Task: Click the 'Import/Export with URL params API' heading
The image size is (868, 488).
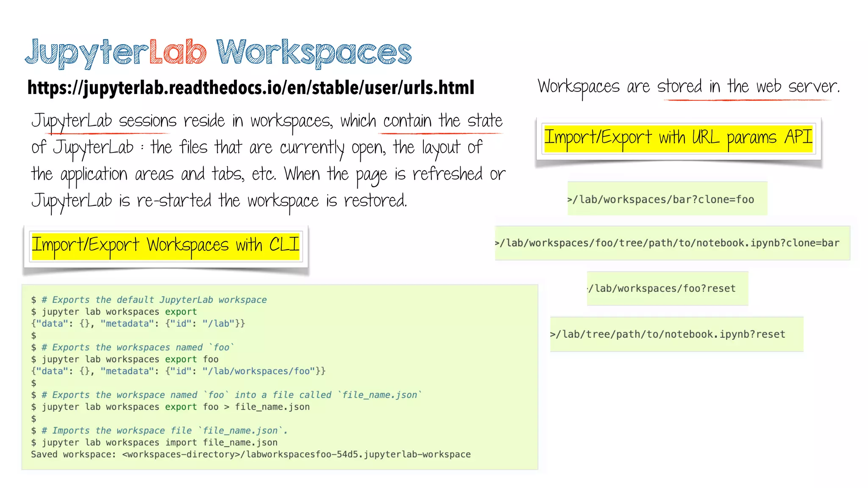Action: click(679, 138)
